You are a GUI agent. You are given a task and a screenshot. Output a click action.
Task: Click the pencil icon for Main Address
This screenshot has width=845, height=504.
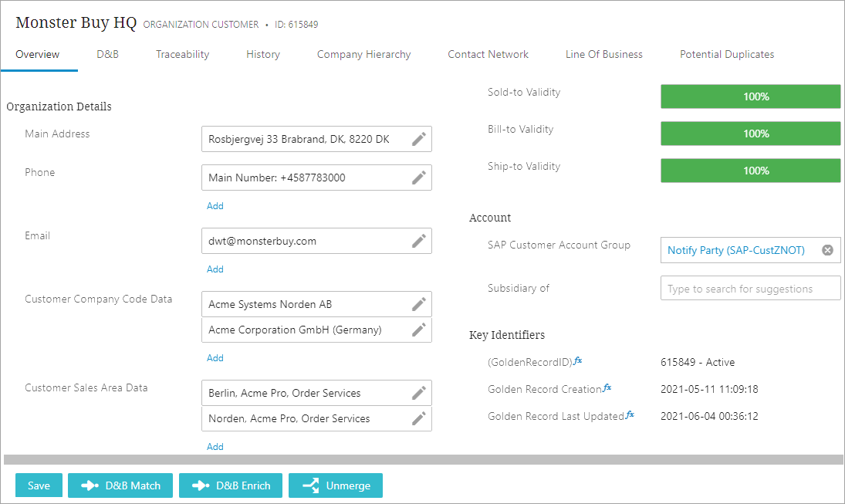(x=418, y=139)
